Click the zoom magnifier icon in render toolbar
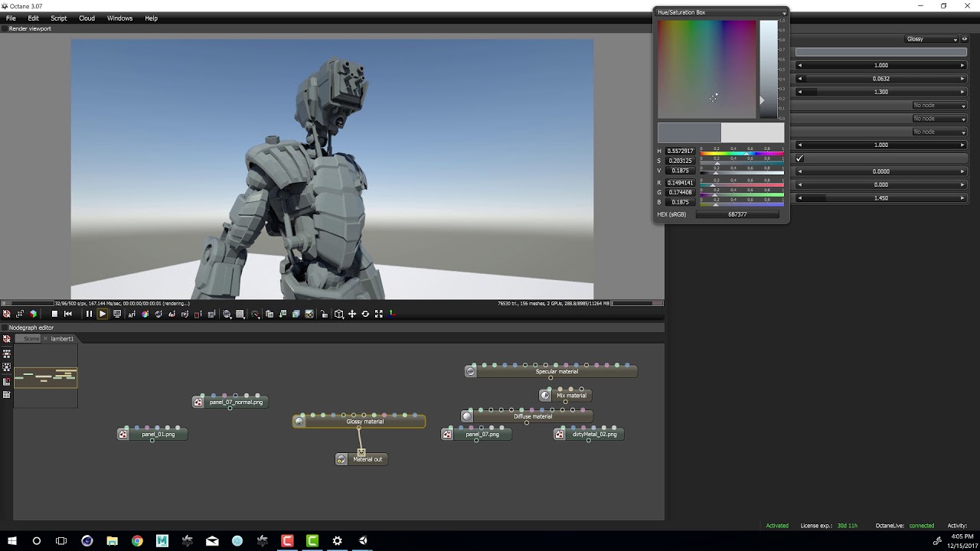 point(227,314)
